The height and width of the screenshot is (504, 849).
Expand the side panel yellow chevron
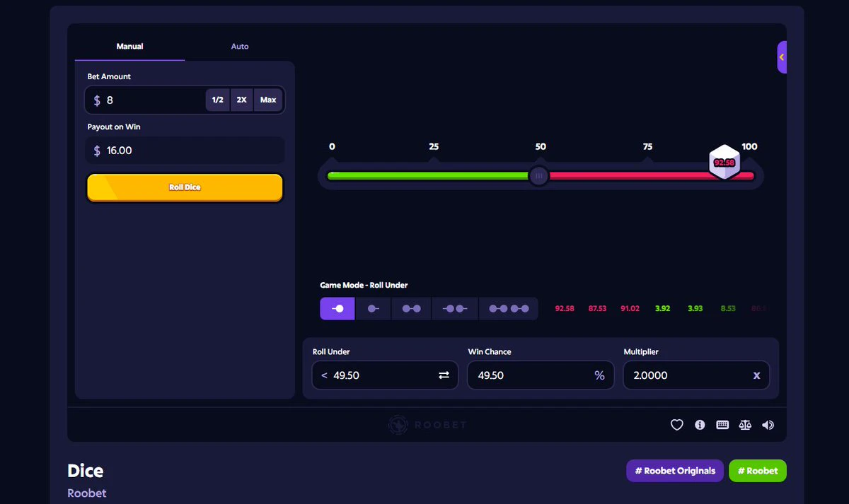click(x=782, y=57)
